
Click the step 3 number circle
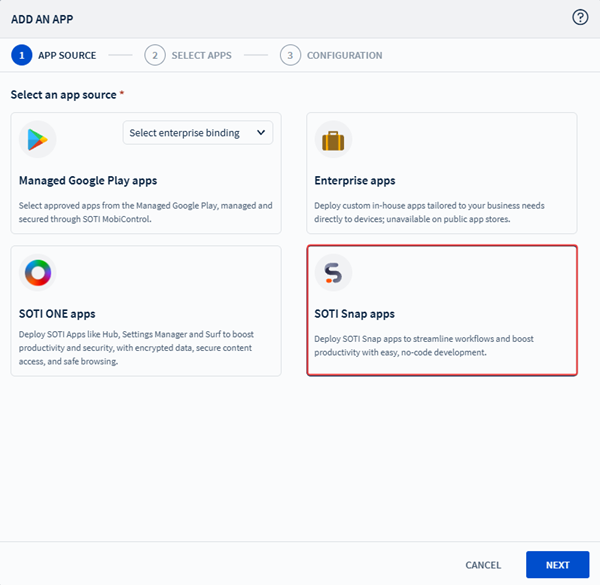pyautogui.click(x=290, y=55)
